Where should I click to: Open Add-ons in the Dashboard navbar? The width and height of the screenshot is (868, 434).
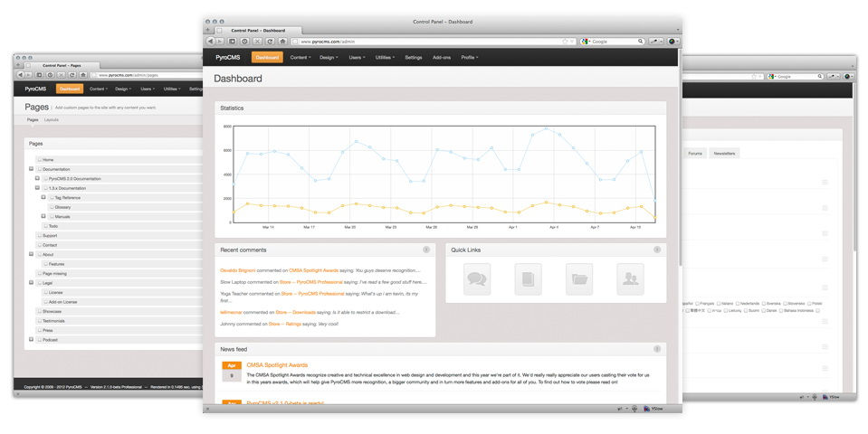[442, 58]
